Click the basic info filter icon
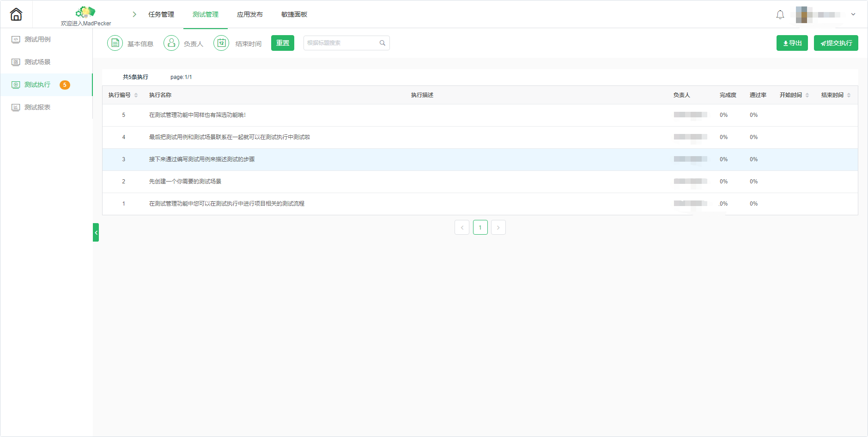 (115, 43)
